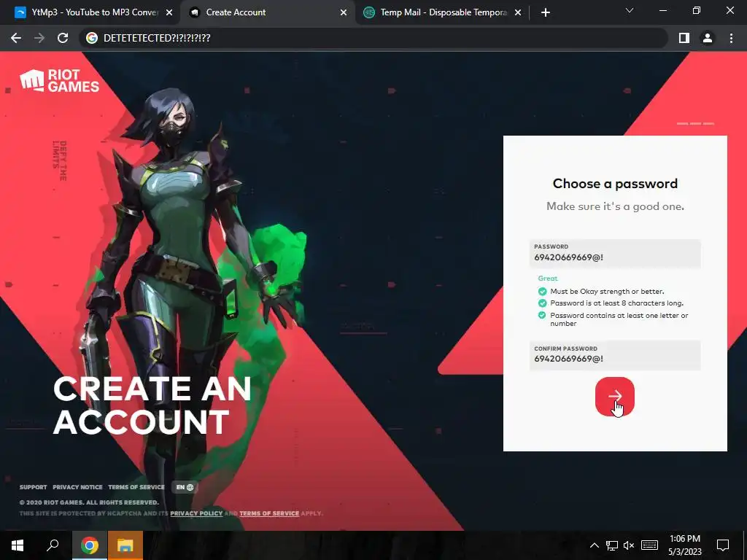Viewport: 747px width, 560px height.
Task: Click the muted volume tray icon
Action: click(x=629, y=545)
